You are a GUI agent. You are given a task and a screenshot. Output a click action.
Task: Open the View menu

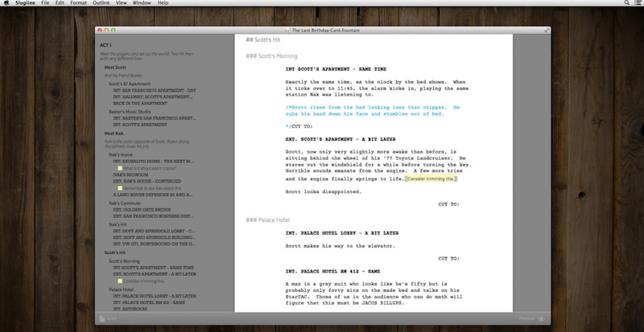tap(122, 2)
